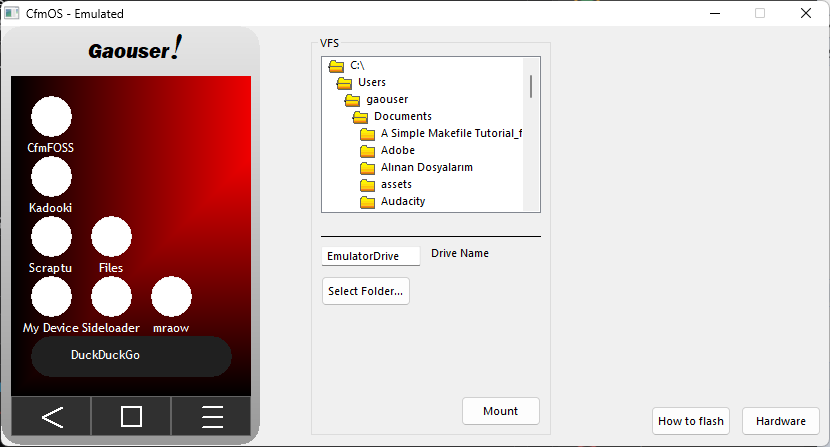
Task: Open the Scraptu app icon
Action: (x=51, y=237)
